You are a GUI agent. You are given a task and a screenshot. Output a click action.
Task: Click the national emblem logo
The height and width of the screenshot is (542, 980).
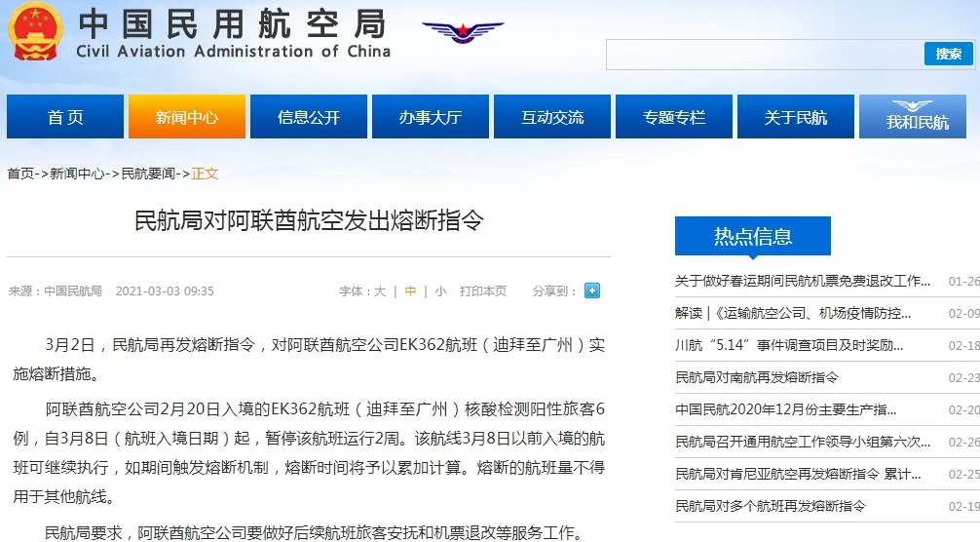tap(34, 31)
